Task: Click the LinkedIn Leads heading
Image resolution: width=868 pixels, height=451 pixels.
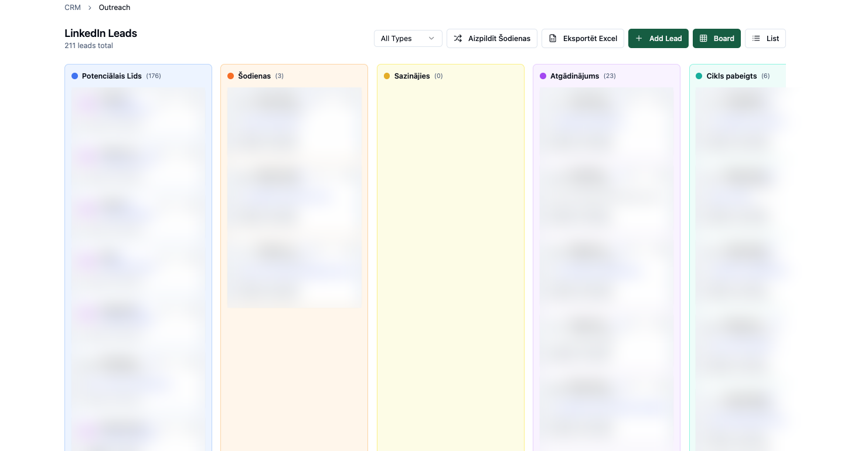Action: (101, 33)
